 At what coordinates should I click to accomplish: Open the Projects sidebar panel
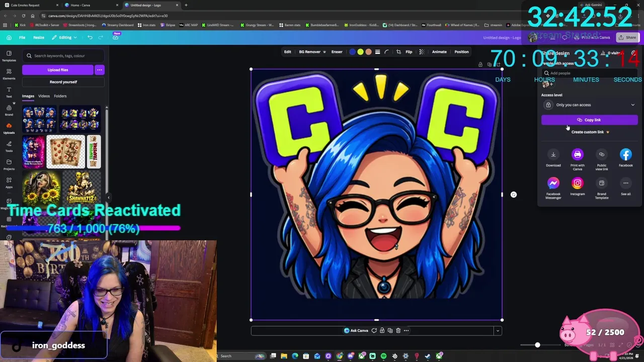(9, 164)
